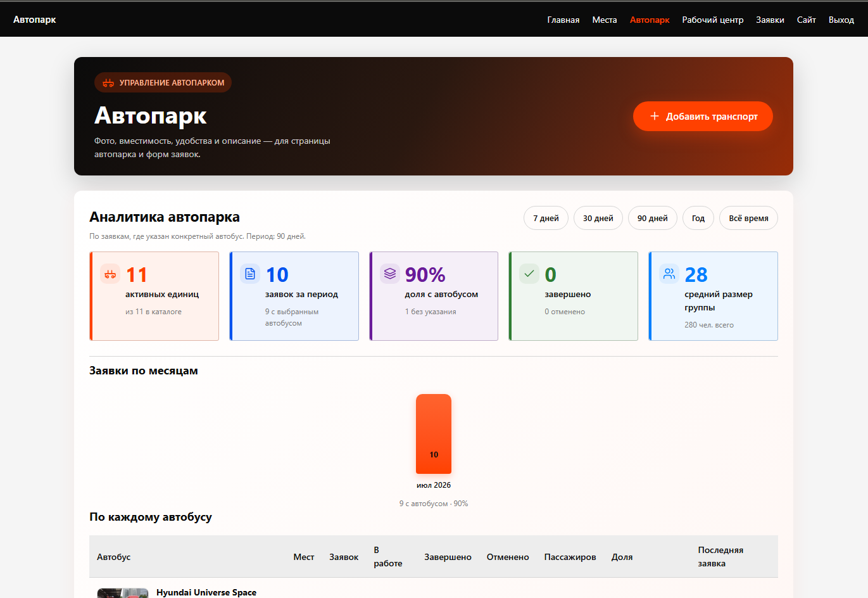Screen dimensions: 868x598
Task: Click Выход to log out
Action: tap(841, 20)
